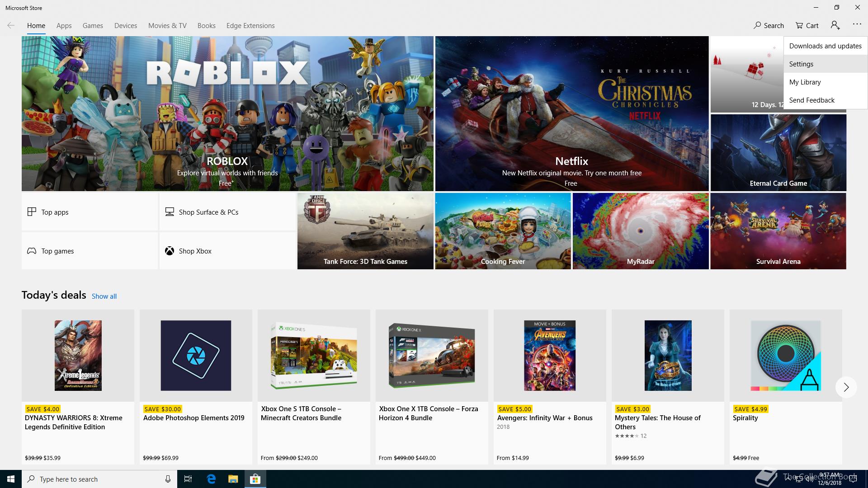This screenshot has width=868, height=488.
Task: Click the back arrow icon
Action: (11, 25)
